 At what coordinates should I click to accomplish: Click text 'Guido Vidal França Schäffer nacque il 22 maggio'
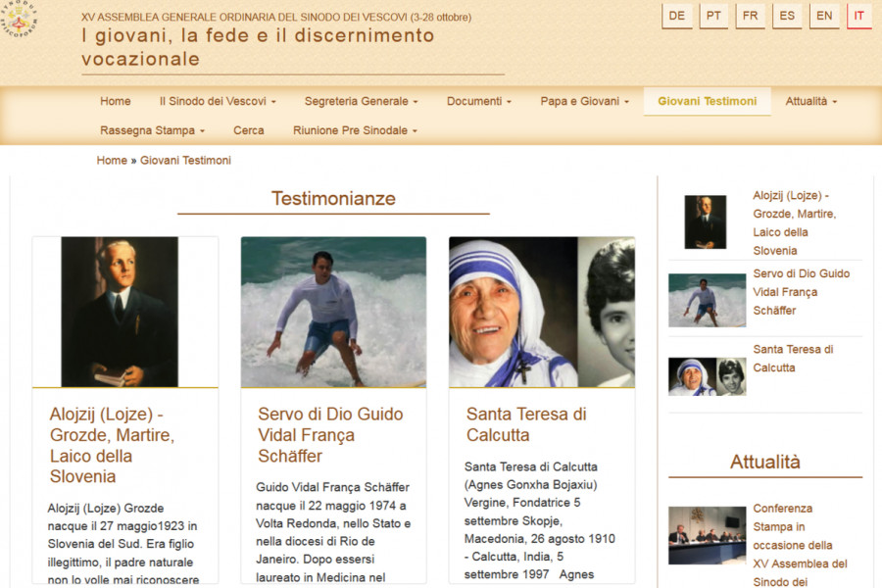click(x=332, y=496)
